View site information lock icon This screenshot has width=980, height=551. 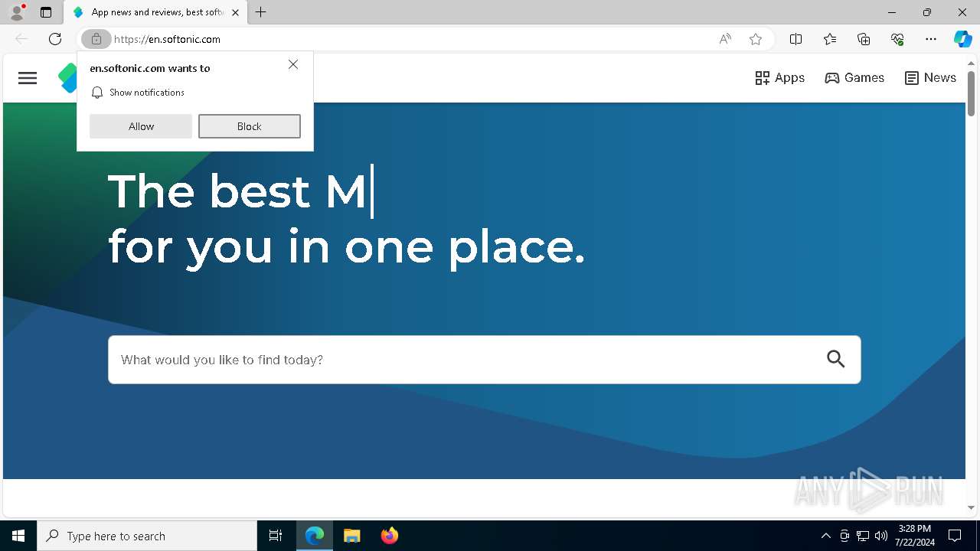(x=96, y=39)
